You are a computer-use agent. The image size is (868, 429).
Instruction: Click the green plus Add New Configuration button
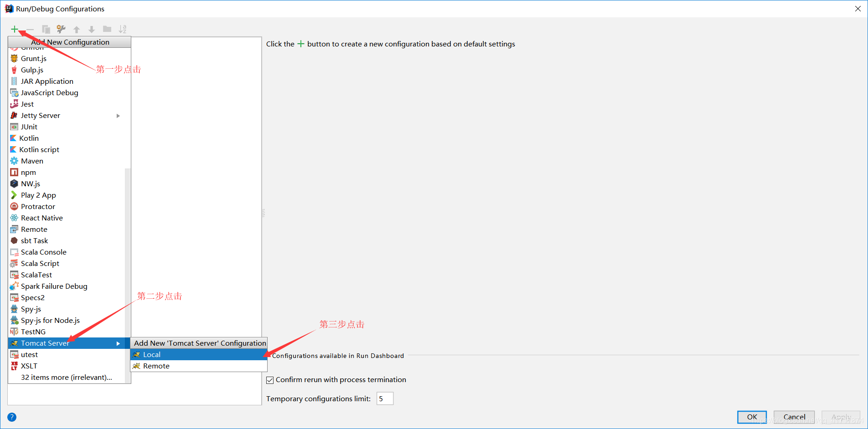(x=15, y=30)
